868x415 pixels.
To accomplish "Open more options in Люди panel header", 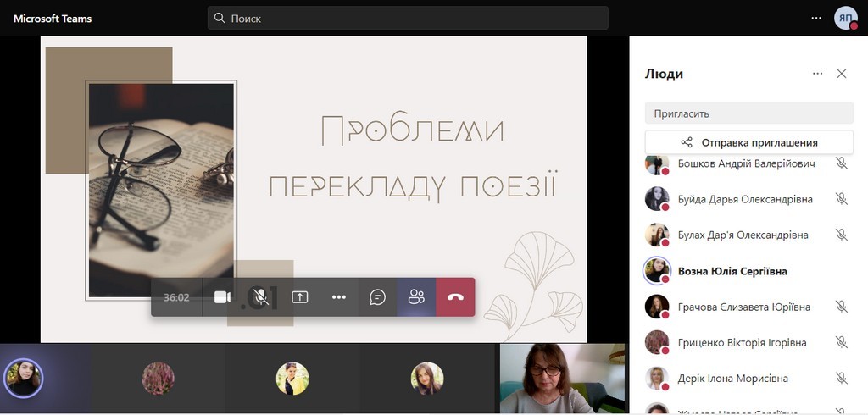I will coord(817,74).
